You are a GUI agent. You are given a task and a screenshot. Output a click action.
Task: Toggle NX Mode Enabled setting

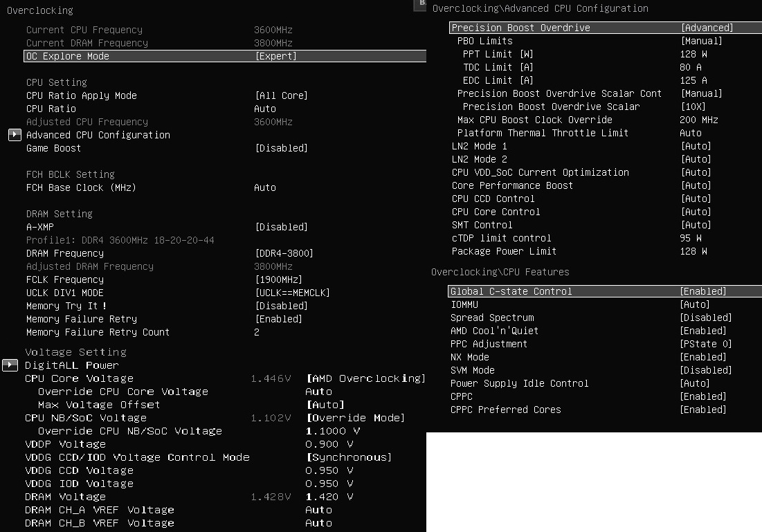702,356
